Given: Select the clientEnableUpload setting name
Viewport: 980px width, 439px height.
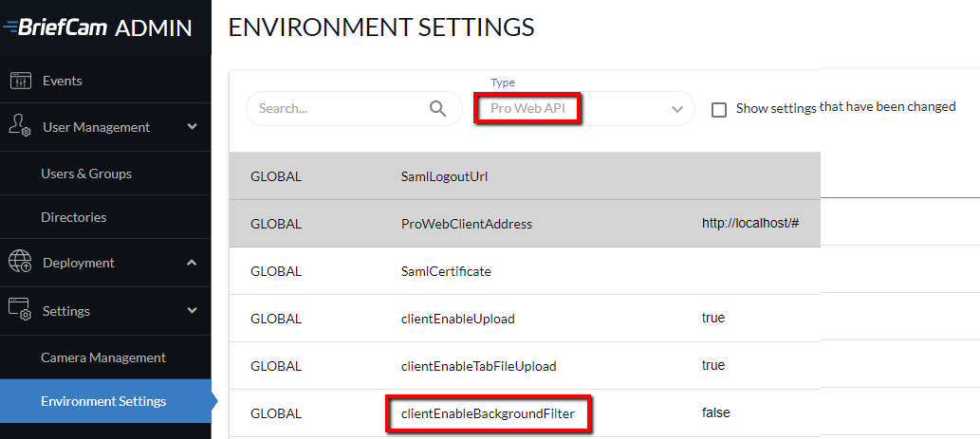Looking at the screenshot, I should pyautogui.click(x=457, y=320).
